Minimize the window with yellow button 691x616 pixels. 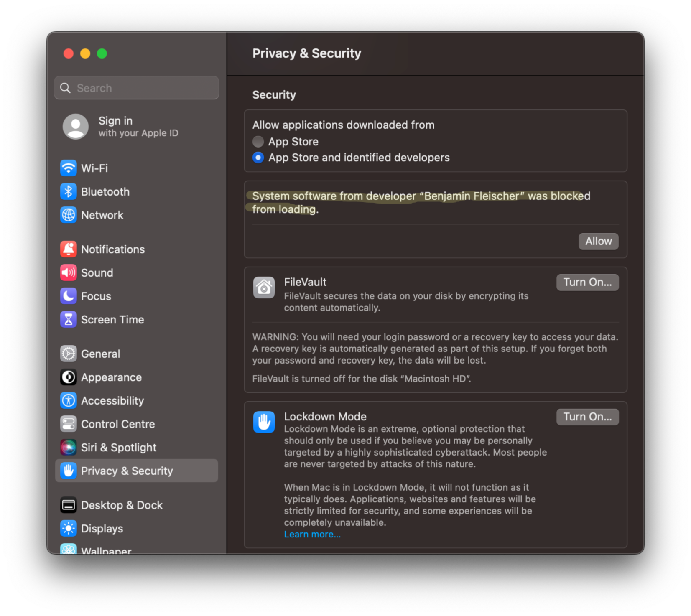click(85, 53)
